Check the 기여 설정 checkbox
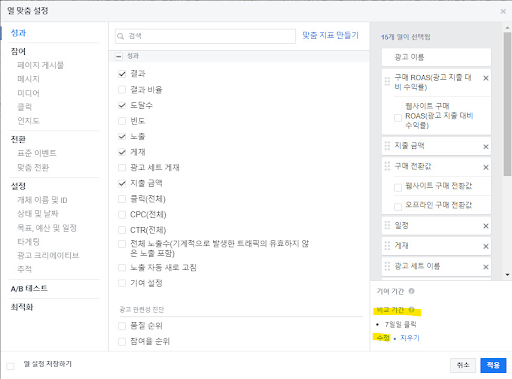512x379 pixels. tap(122, 283)
